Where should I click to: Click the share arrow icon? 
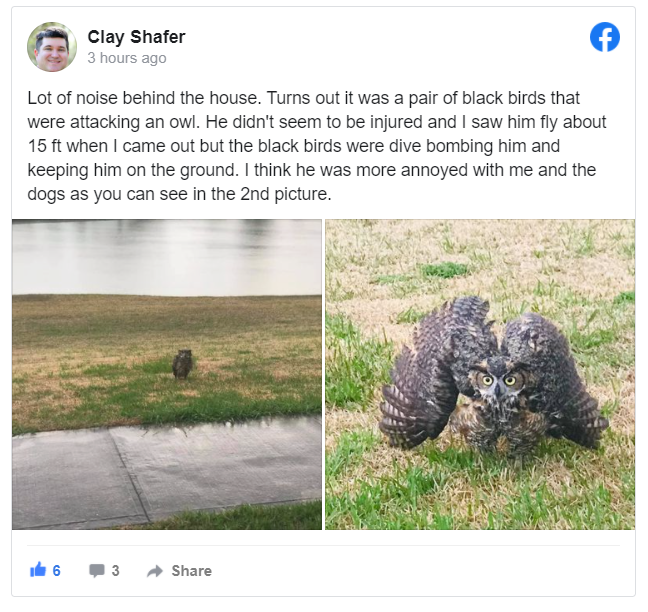[x=155, y=571]
